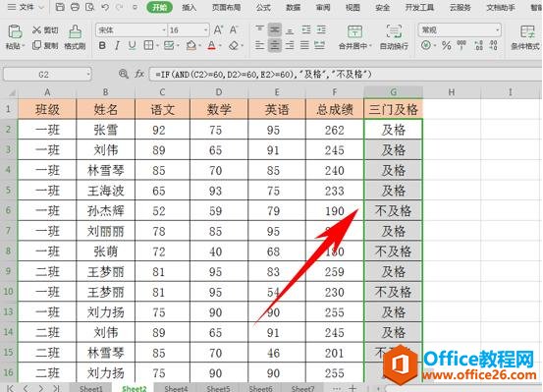Align cell content to top
Image resolution: width=543 pixels, height=392 pixels.
(x=260, y=29)
